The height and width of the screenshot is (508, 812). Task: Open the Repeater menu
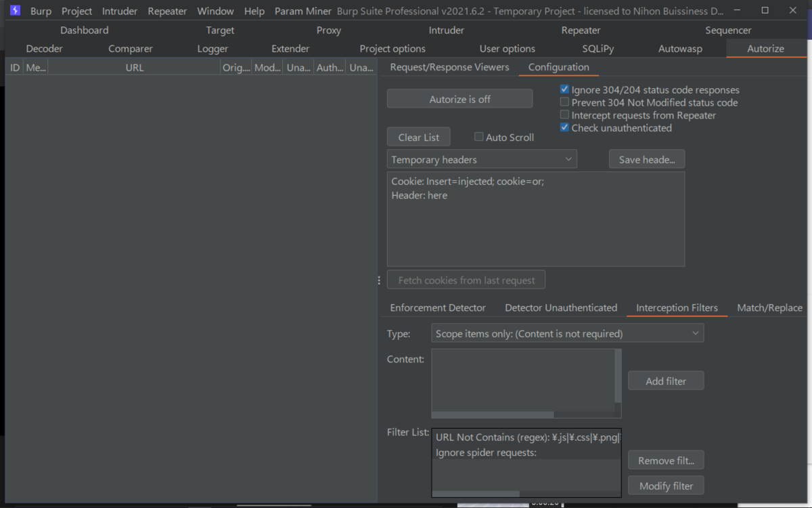(167, 11)
